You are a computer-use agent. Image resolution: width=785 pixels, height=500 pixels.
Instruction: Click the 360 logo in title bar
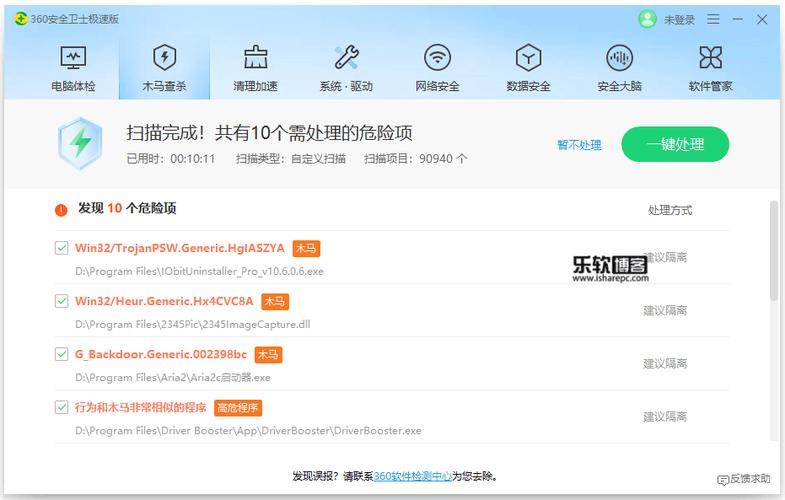tap(21, 19)
